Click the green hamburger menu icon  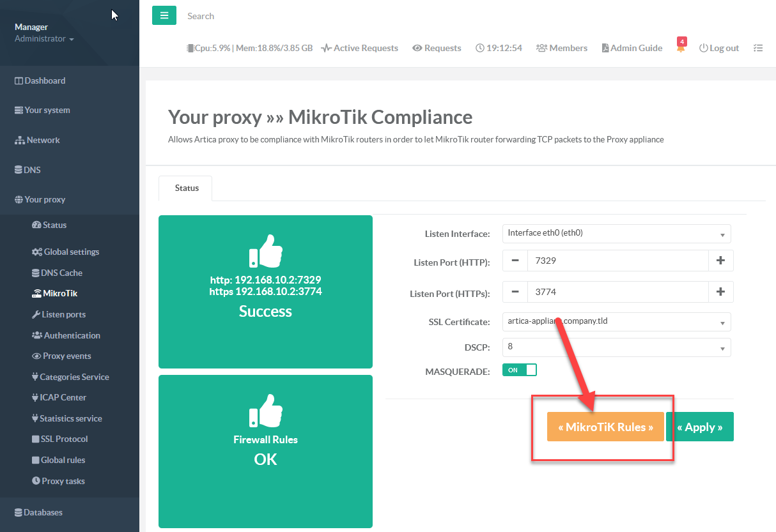(164, 16)
